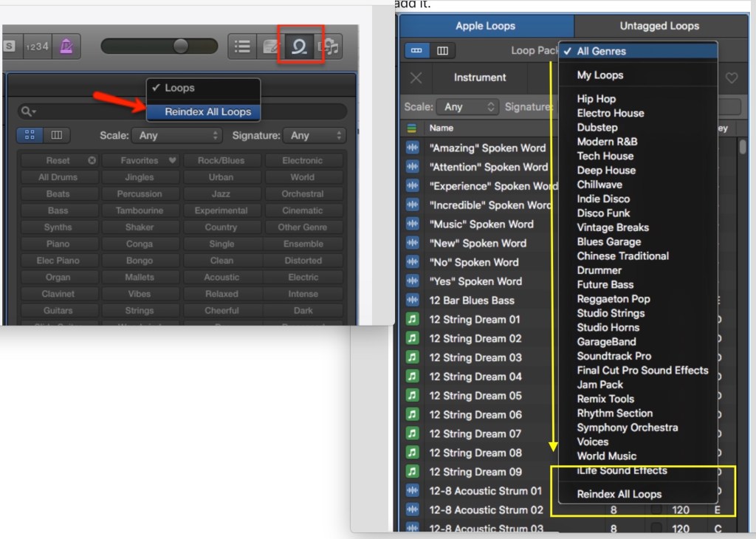756x539 pixels.
Task: Switch to the Apple Loops tab
Action: pos(486,26)
